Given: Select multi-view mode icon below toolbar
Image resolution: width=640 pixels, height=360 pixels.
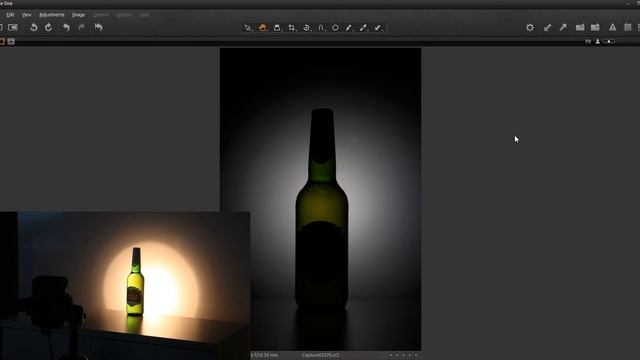Looking at the screenshot, I should point(11,41).
